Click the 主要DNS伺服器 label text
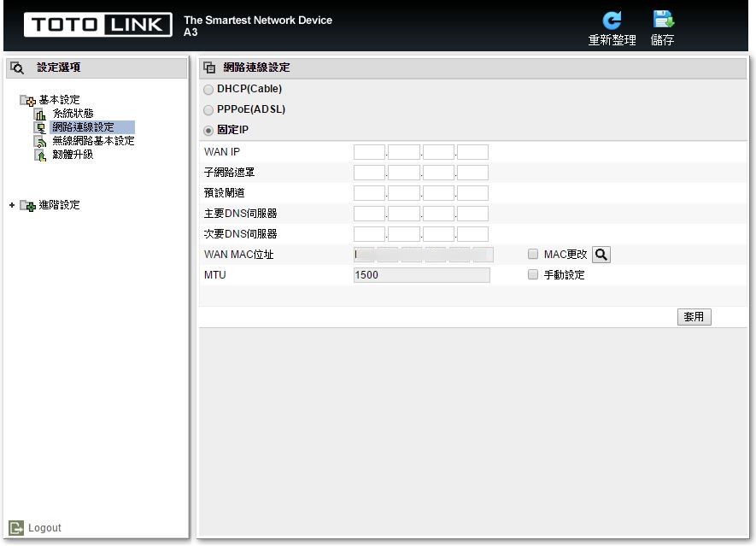 point(240,214)
